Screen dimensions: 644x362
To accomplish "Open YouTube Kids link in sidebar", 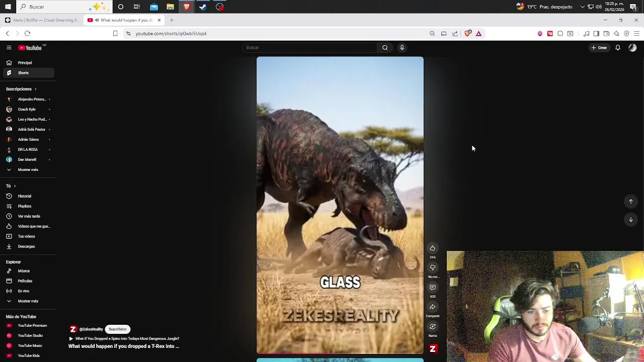I will point(29,355).
